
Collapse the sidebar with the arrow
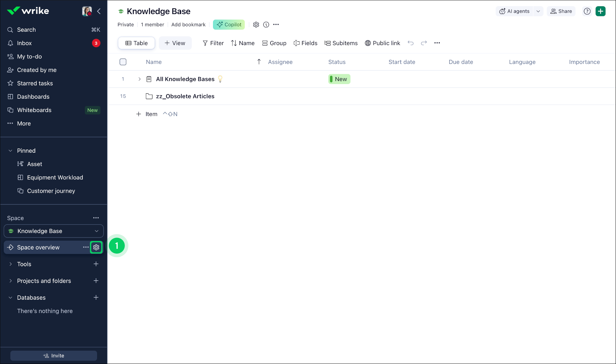coord(99,11)
